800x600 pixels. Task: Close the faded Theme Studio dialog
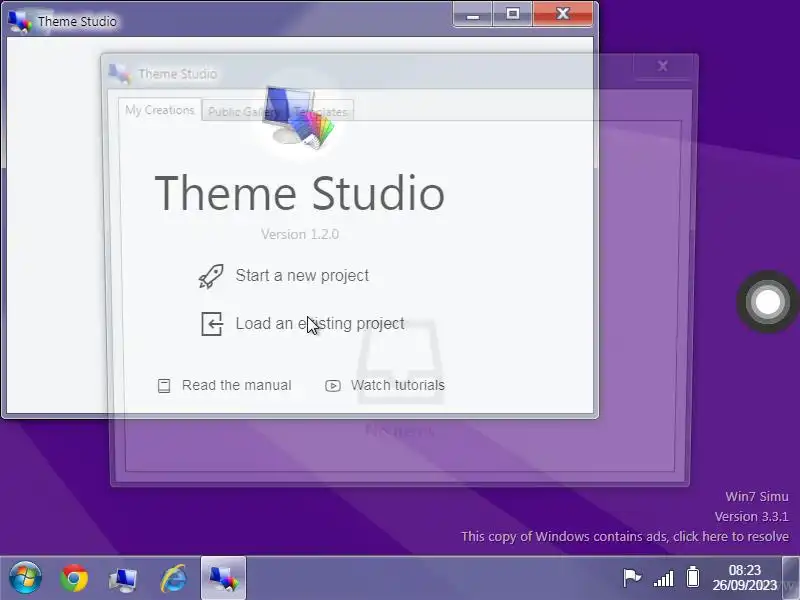pyautogui.click(x=663, y=66)
